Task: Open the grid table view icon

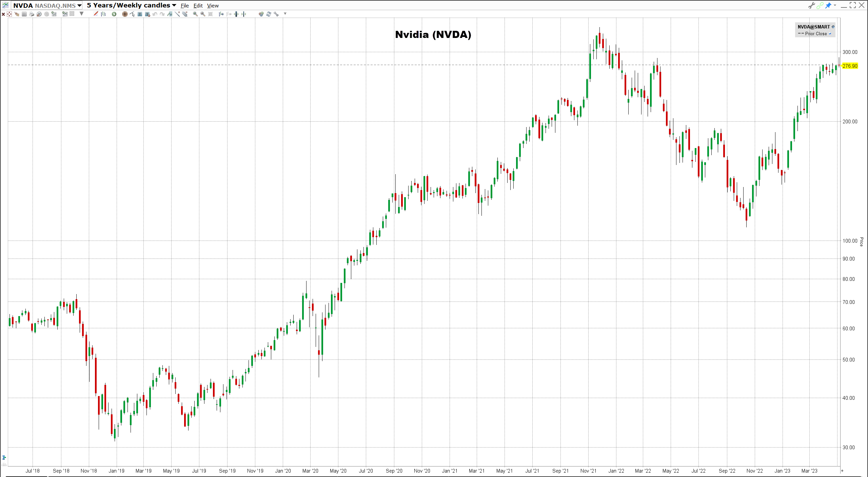Action: coord(24,14)
